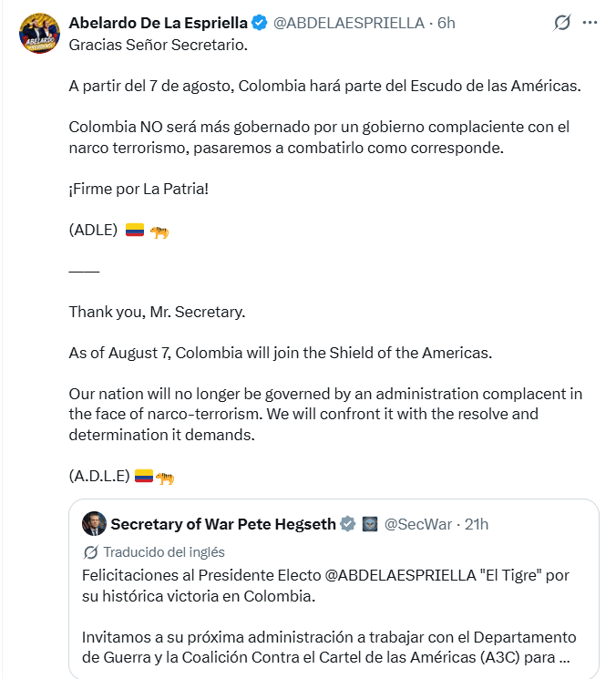The width and height of the screenshot is (616, 679).
Task: Expand the truncated quoted tweet text ellipsis
Action: coord(564,657)
